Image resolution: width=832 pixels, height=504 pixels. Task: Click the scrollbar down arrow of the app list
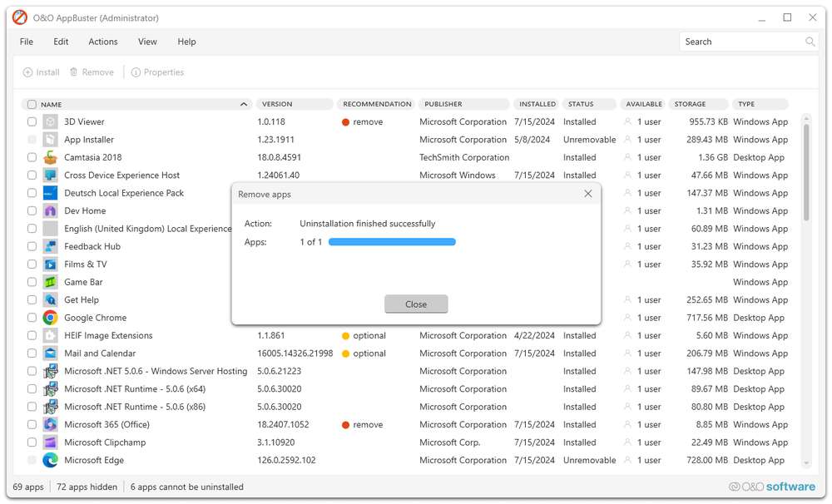point(806,463)
